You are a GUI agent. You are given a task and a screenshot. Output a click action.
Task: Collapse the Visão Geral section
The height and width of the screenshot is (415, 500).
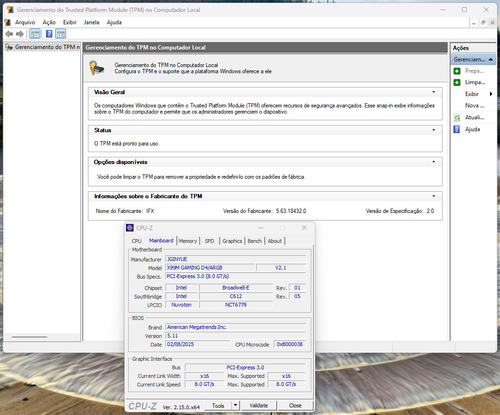pyautogui.click(x=434, y=92)
